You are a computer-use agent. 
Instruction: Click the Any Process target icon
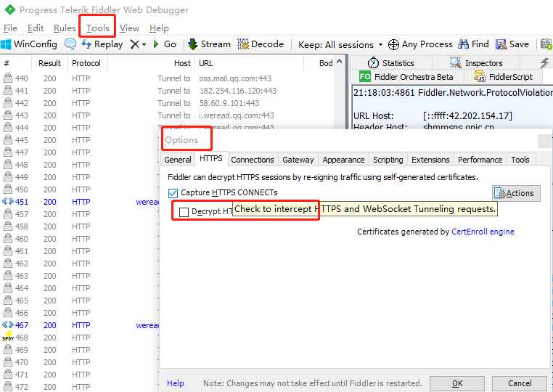393,45
